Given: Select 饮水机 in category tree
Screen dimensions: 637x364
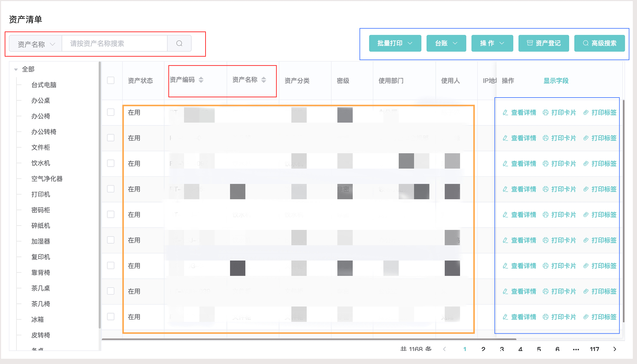Looking at the screenshot, I should [41, 163].
